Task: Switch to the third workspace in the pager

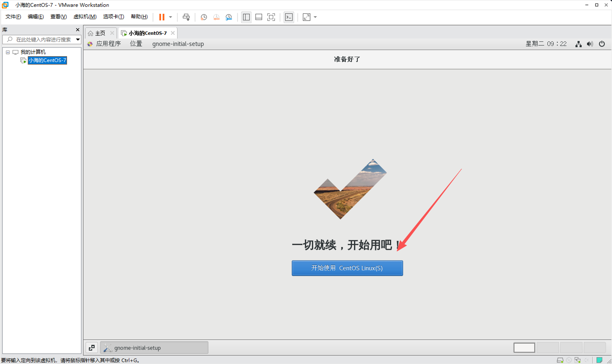Action: [571, 348]
